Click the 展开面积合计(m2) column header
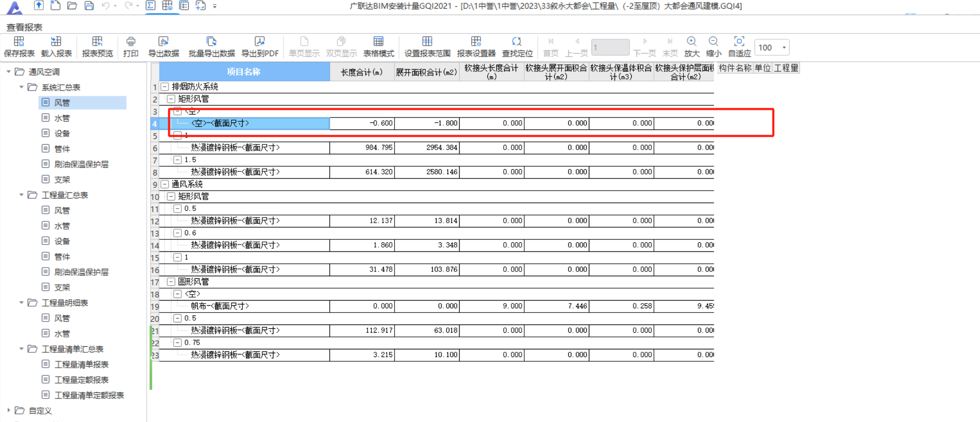The width and height of the screenshot is (980, 422). point(427,72)
